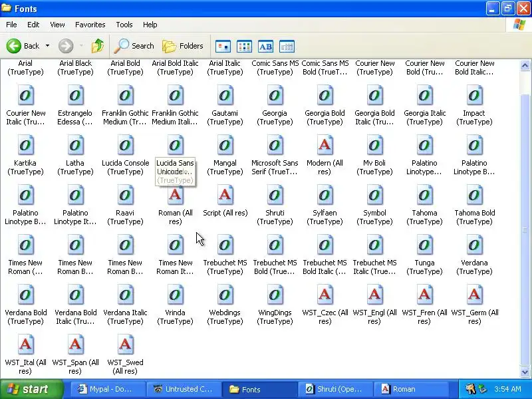Select the Script (All res) font icon
The height and width of the screenshot is (399, 532).
tap(225, 195)
